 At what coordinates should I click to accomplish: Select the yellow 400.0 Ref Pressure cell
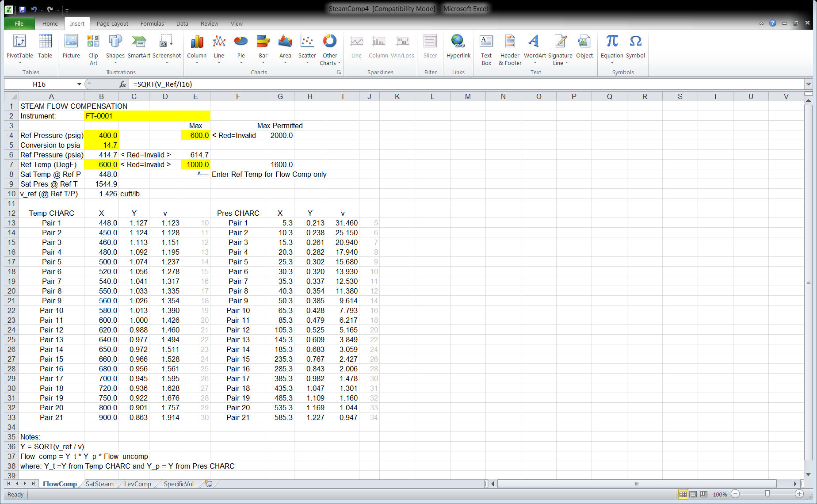(101, 135)
